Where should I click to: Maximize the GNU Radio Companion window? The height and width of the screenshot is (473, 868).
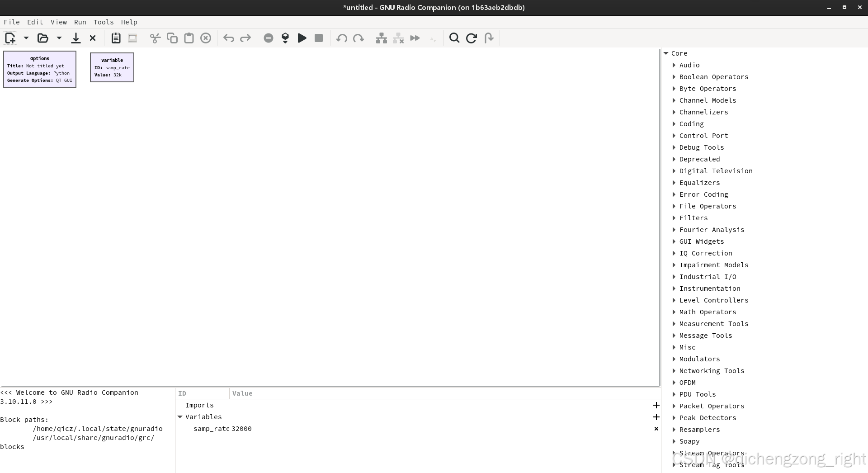pos(844,8)
